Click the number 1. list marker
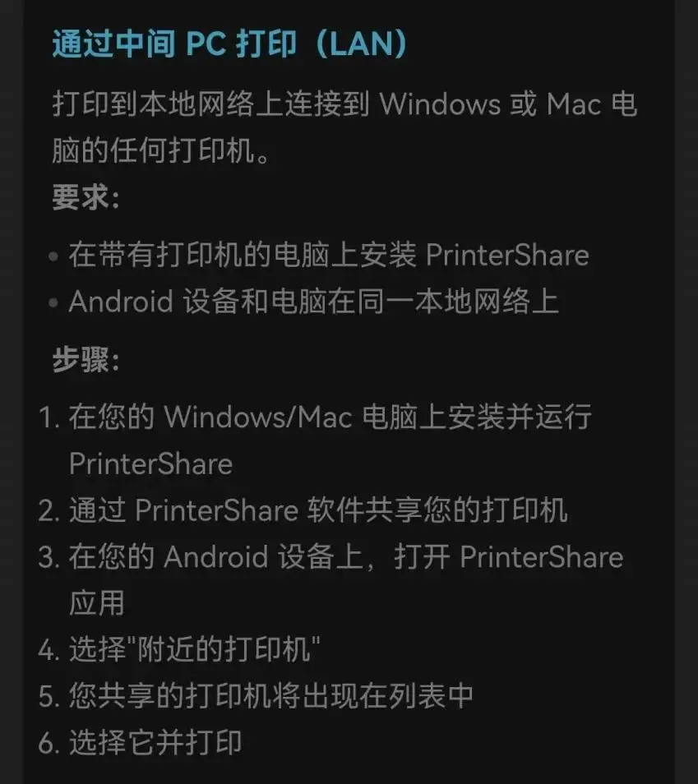 pyautogui.click(x=49, y=417)
